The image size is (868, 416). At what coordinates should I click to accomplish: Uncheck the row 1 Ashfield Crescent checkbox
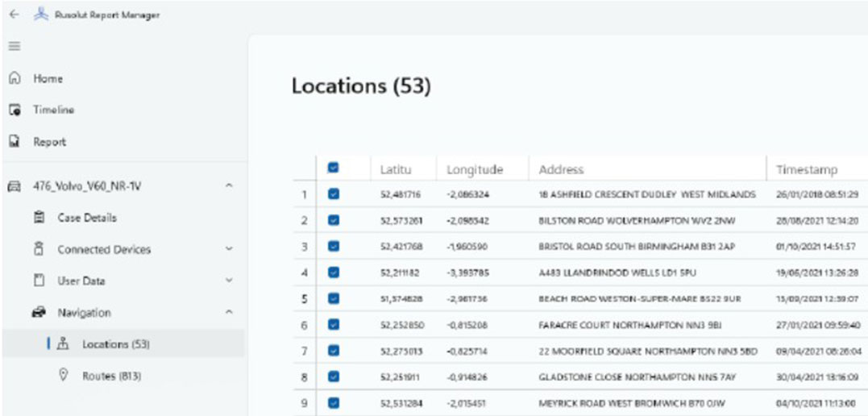[x=333, y=194]
